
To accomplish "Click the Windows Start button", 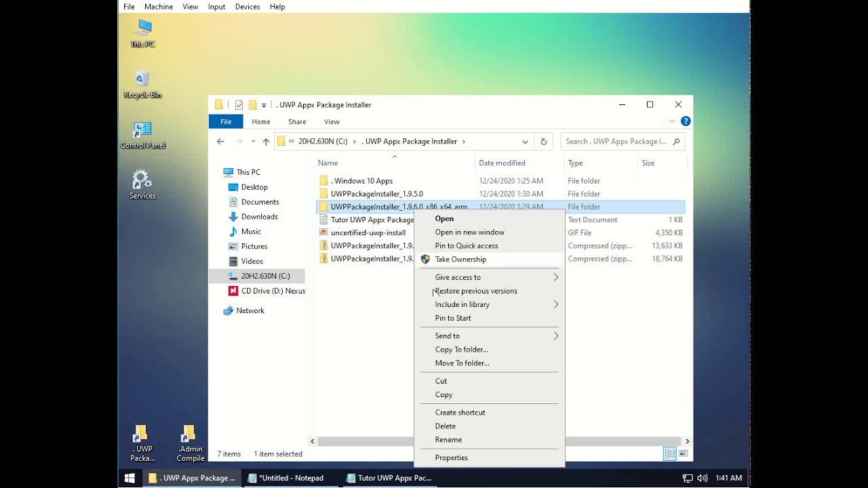I will [130, 478].
